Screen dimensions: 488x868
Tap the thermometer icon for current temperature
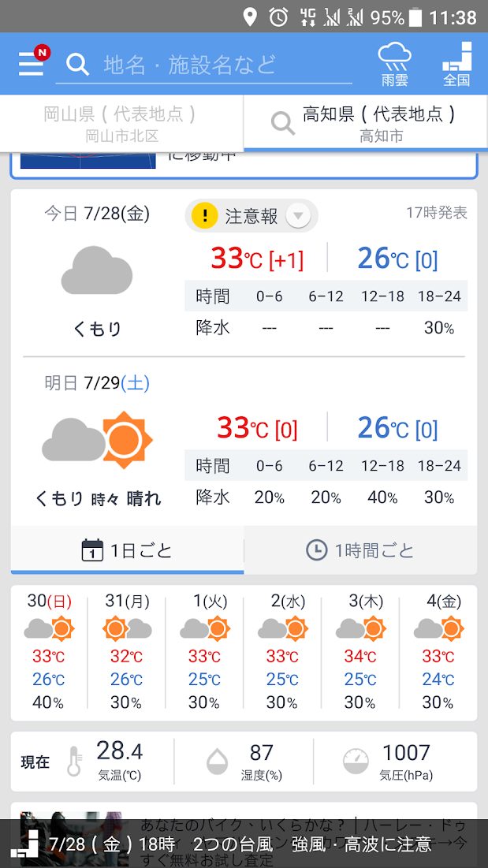76,762
